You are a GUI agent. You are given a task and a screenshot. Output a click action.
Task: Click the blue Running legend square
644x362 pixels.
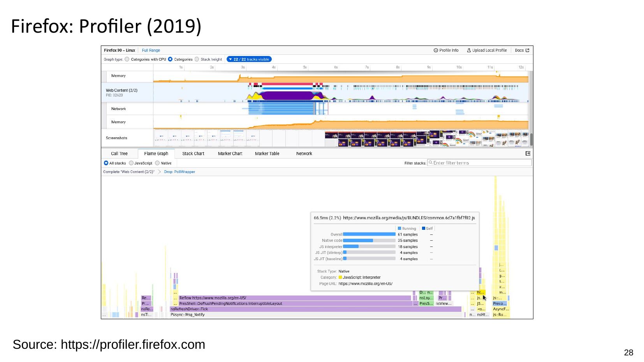tap(399, 229)
